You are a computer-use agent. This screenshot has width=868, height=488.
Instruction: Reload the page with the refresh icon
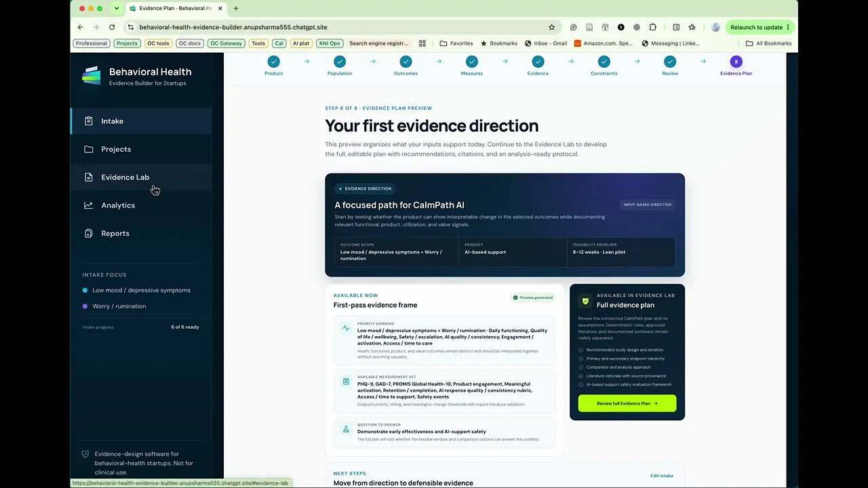point(111,27)
